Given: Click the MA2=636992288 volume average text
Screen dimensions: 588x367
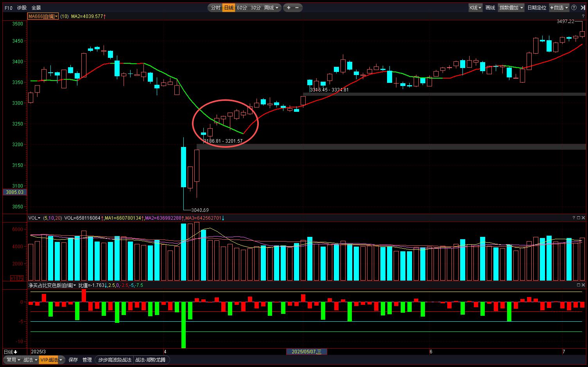Looking at the screenshot, I should 165,218.
